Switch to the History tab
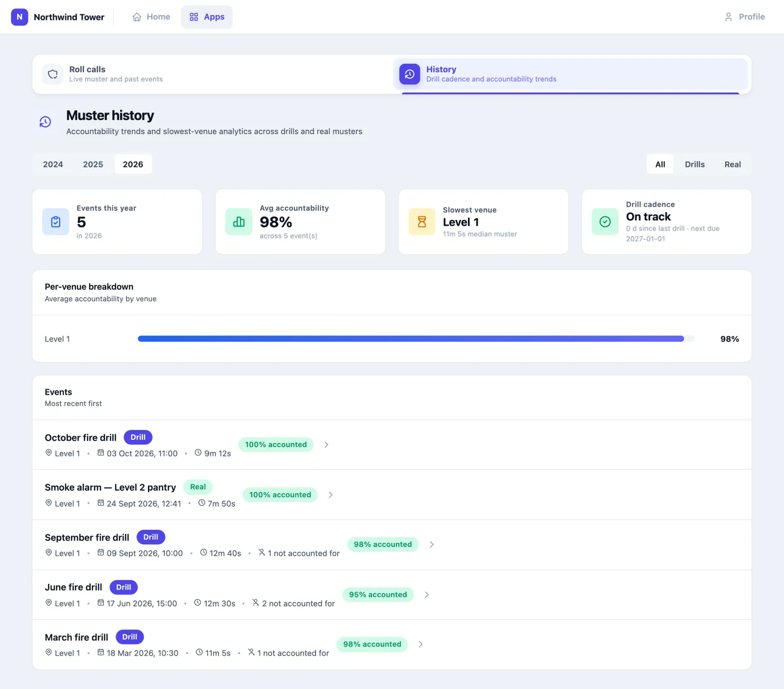This screenshot has width=784, height=689. (570, 74)
